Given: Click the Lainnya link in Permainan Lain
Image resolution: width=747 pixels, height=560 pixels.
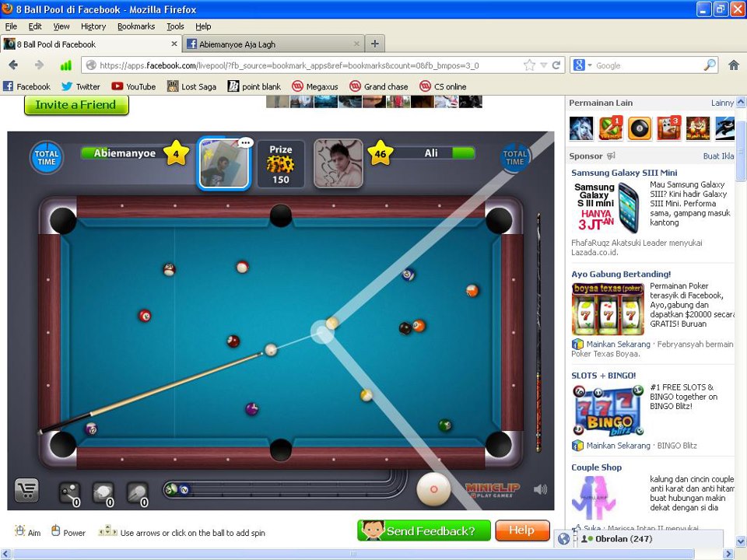Looking at the screenshot, I should pos(722,103).
